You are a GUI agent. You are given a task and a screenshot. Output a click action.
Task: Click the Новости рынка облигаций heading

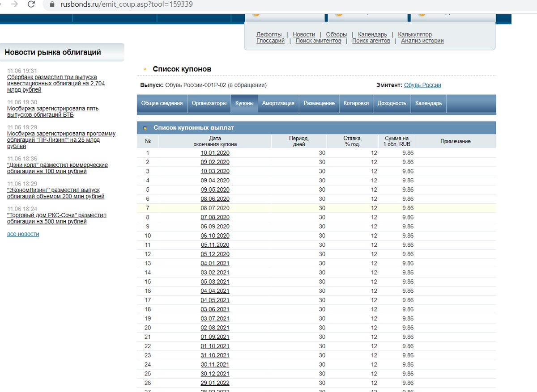(x=53, y=52)
